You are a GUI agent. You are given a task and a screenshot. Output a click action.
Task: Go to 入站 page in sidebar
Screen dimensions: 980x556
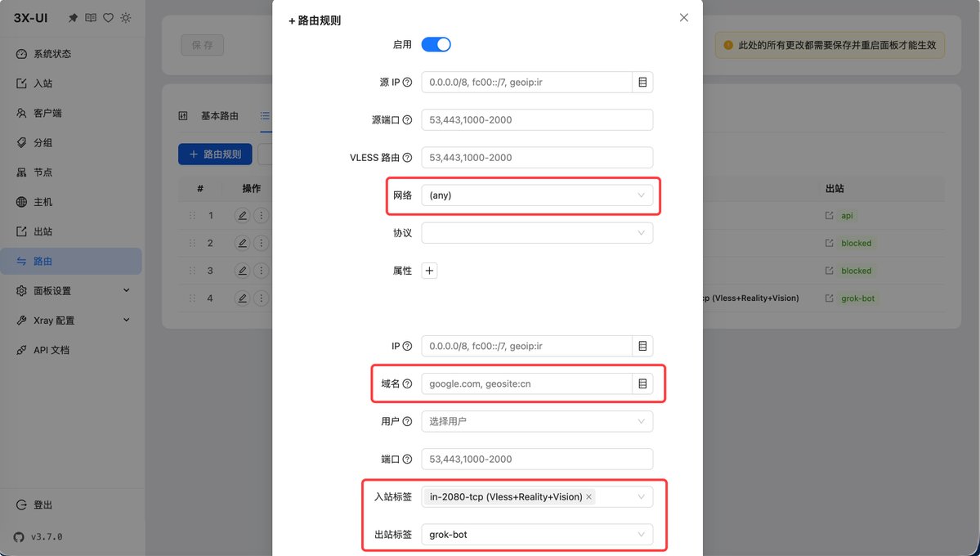[x=71, y=83]
